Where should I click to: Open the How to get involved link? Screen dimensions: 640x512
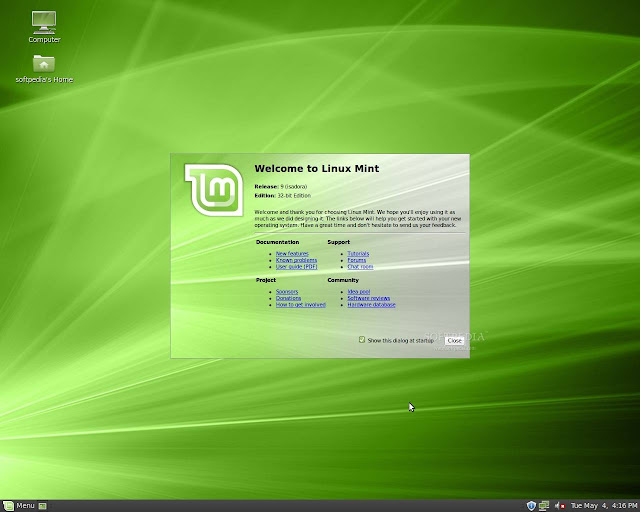[x=301, y=305]
